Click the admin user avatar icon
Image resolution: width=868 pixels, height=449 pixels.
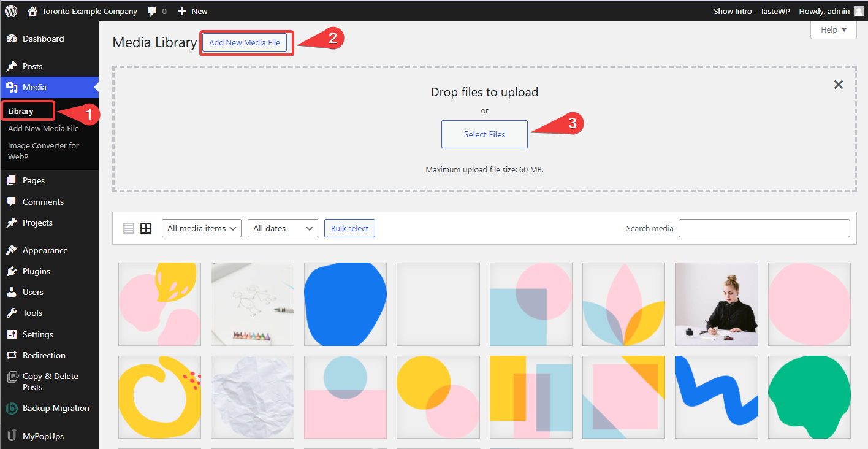[858, 11]
